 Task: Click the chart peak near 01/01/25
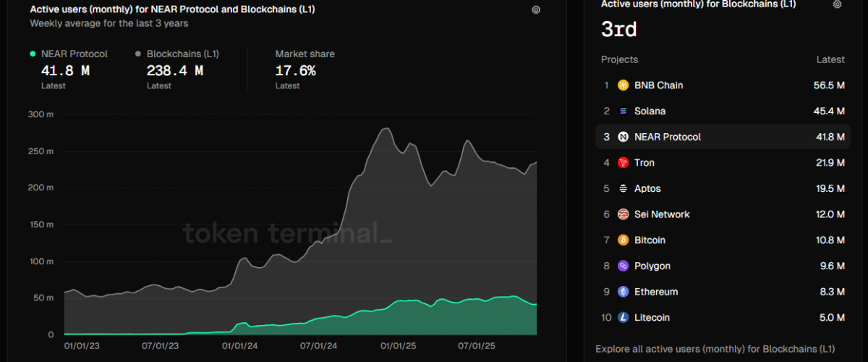tap(385, 129)
